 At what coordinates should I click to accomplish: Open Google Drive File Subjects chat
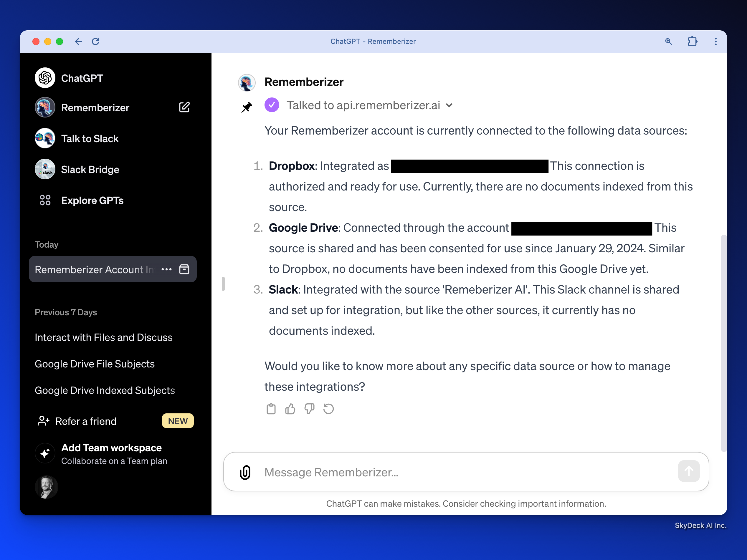pos(95,364)
